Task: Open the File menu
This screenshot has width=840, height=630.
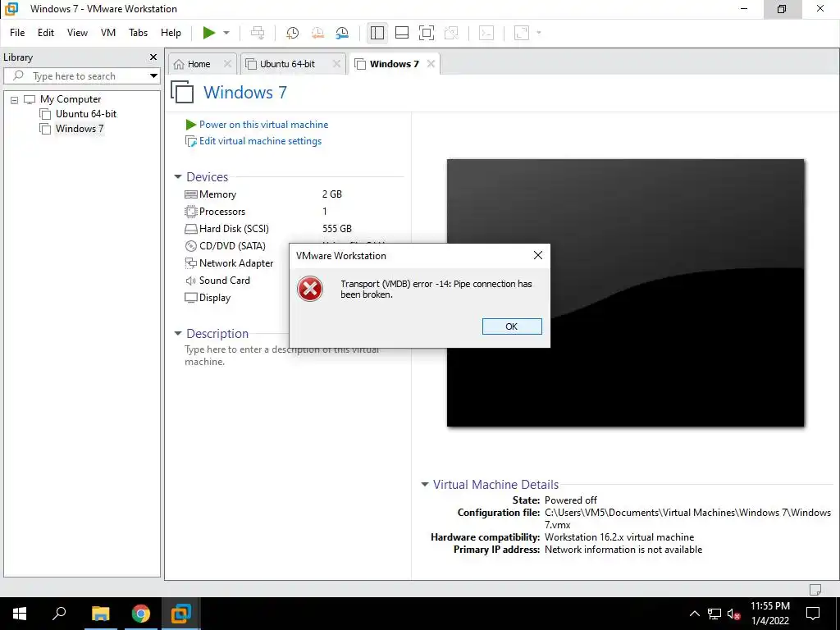Action: tap(17, 33)
